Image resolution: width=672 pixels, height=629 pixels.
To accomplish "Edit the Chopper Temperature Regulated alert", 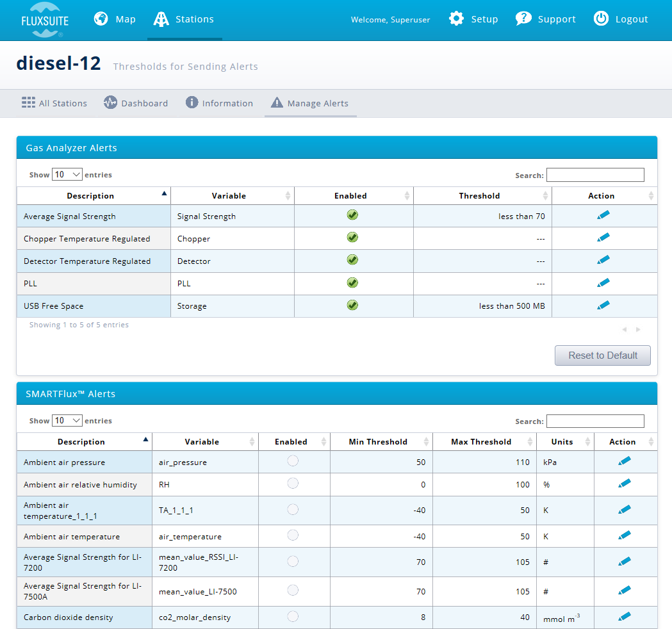I will point(603,237).
